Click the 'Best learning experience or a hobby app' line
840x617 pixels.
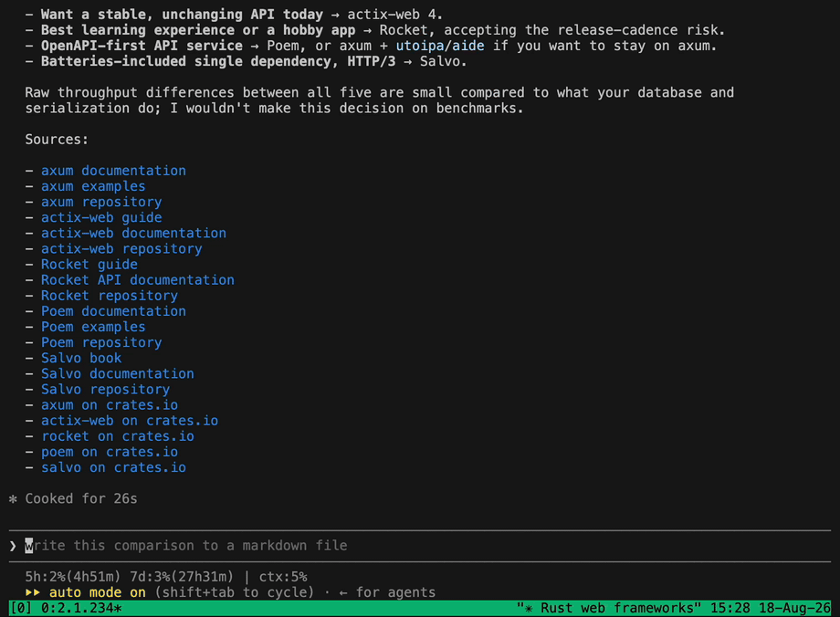[x=375, y=30]
